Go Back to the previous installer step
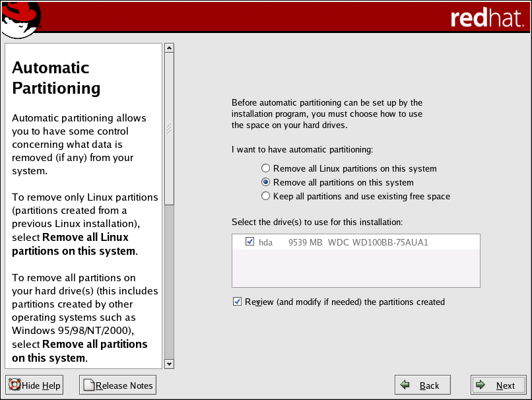This screenshot has height=400, width=532. click(422, 385)
